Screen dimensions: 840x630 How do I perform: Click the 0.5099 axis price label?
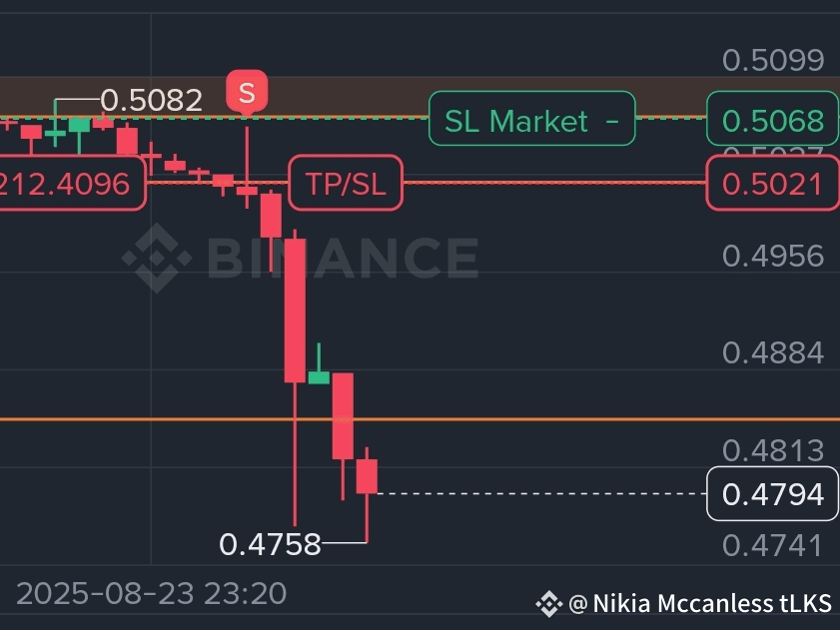click(773, 60)
